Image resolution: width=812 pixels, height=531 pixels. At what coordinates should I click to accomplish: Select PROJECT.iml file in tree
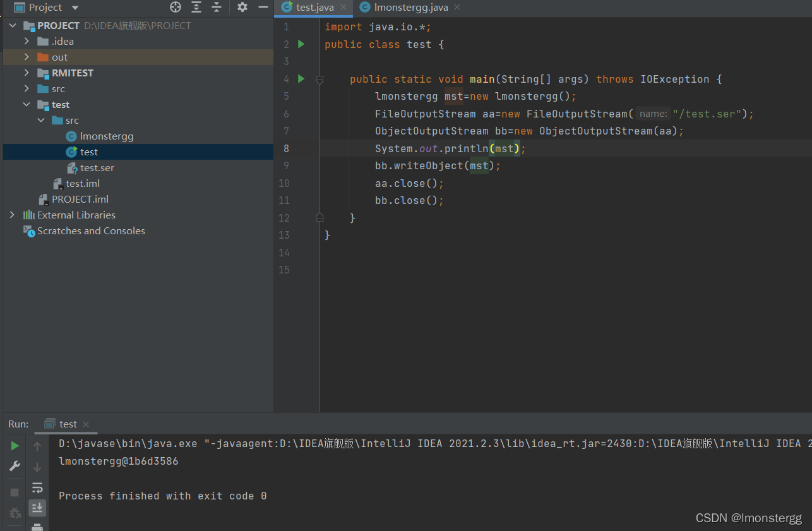[80, 199]
